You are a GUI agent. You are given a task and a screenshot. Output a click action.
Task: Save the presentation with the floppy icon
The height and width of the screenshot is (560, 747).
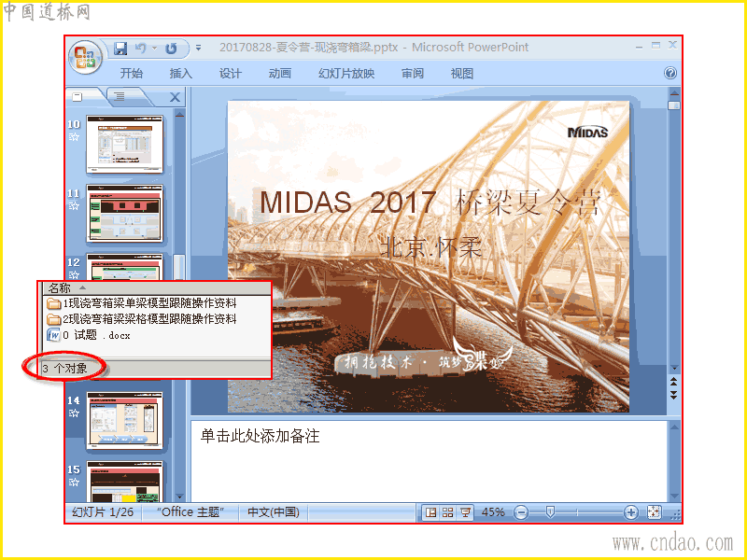point(120,49)
